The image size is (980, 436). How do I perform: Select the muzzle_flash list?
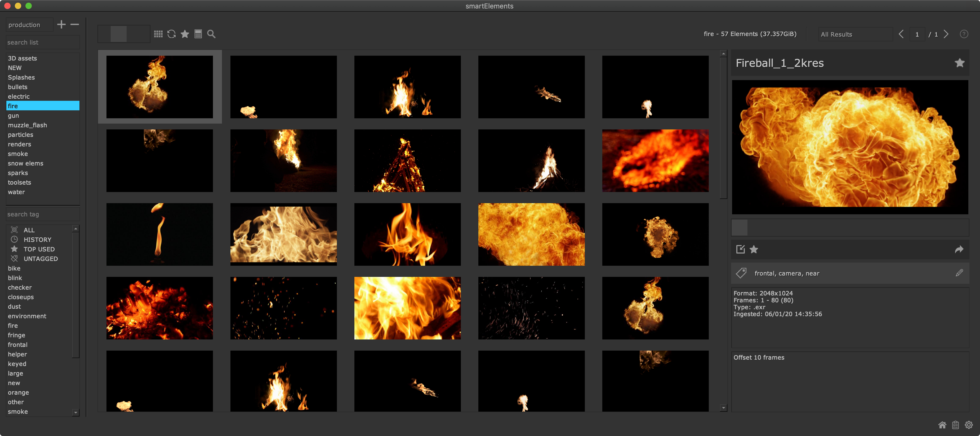(27, 125)
